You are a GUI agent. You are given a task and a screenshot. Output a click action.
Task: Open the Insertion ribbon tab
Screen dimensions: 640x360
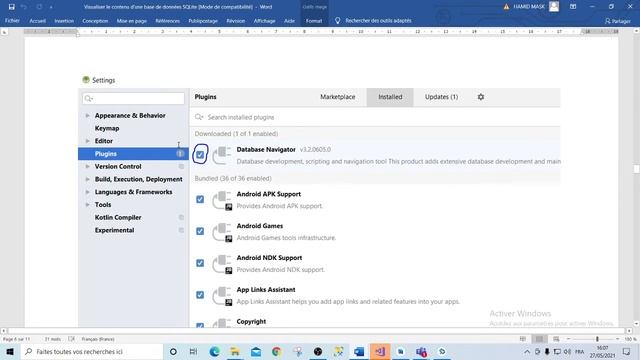[x=64, y=20]
